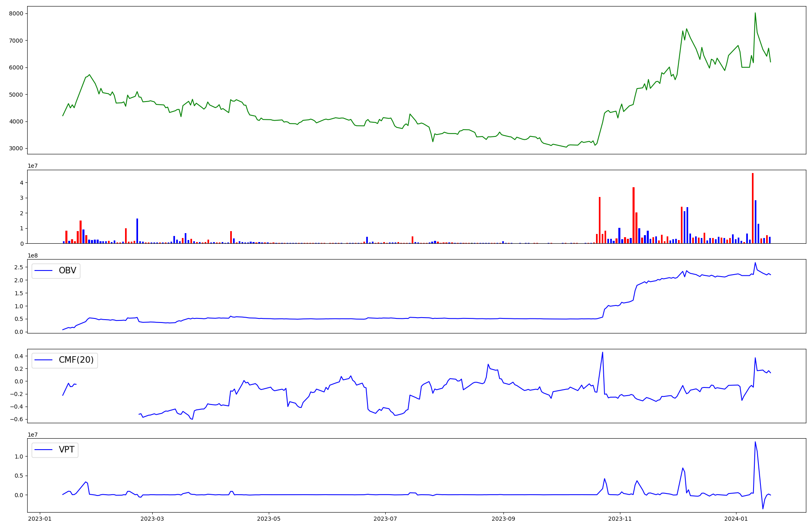Click the CMF(20) legend label
Viewport: 812px width, 528px height.
[x=76, y=360]
